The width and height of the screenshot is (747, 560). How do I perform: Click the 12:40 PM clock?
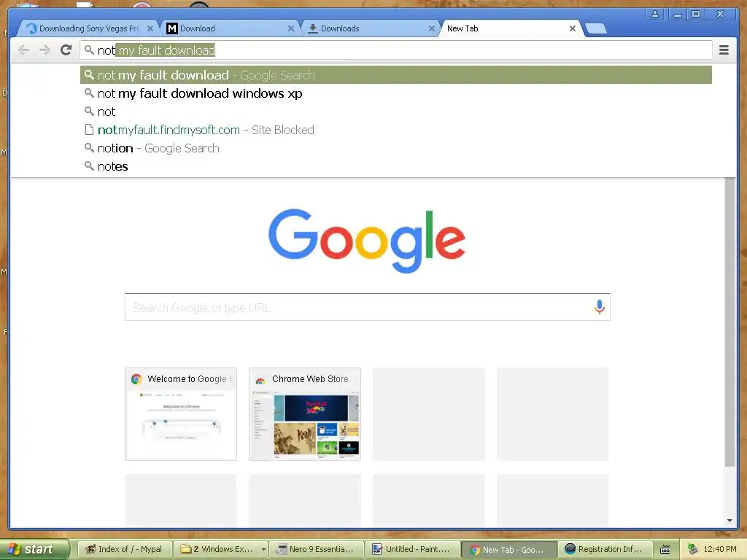720,549
